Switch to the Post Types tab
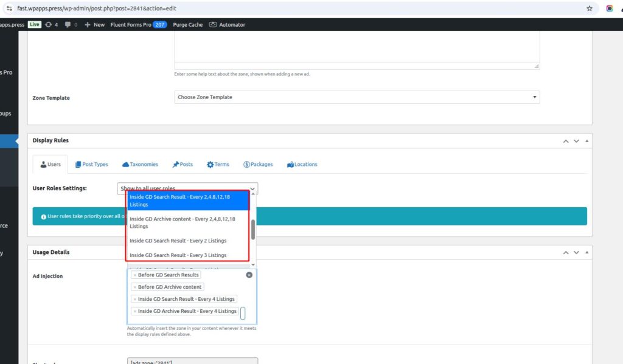 91,165
